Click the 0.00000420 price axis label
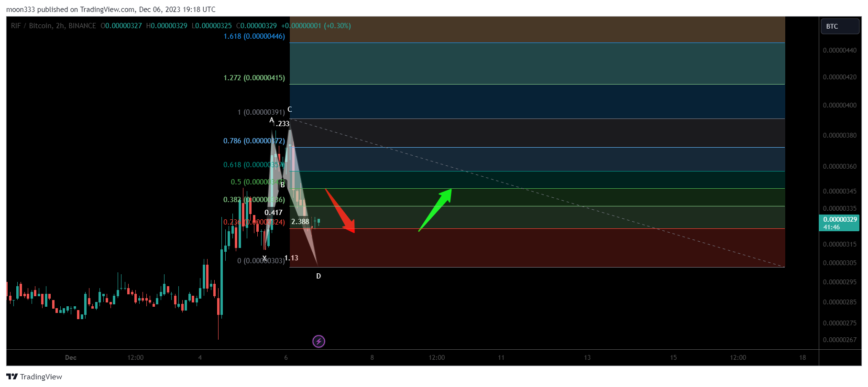The height and width of the screenshot is (387, 868). tap(840, 77)
